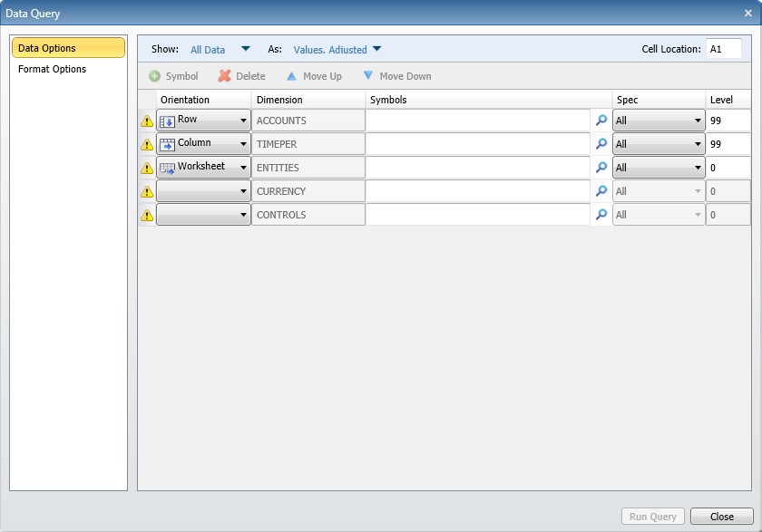Expand empty Orientation dropdown for CURRENCY
The image size is (762, 532).
click(x=243, y=191)
